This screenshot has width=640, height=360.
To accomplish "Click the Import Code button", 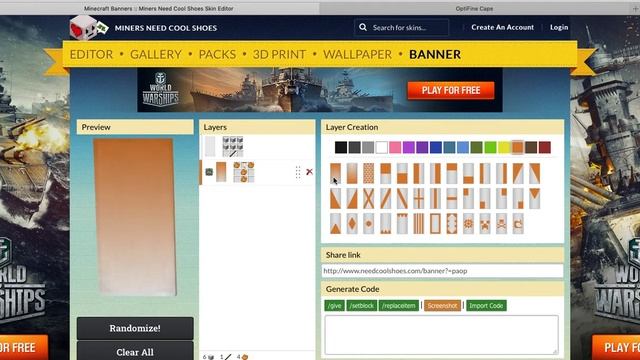I will click(x=486, y=306).
